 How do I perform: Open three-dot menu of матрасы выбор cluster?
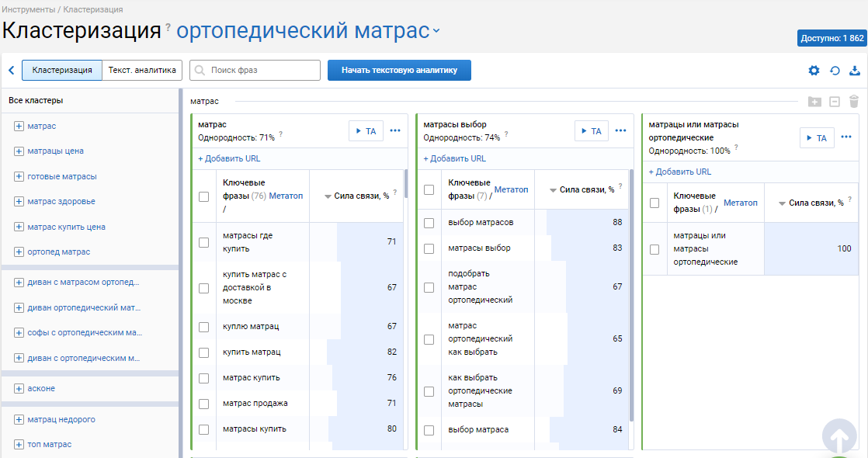click(620, 130)
